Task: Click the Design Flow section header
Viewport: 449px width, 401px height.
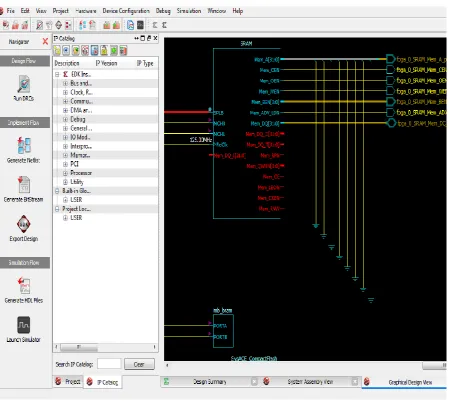Action: pos(25,61)
